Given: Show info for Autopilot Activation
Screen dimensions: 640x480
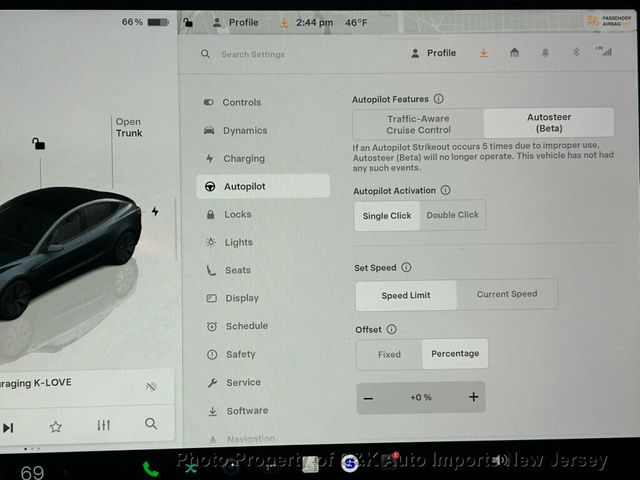Looking at the screenshot, I should [x=446, y=190].
